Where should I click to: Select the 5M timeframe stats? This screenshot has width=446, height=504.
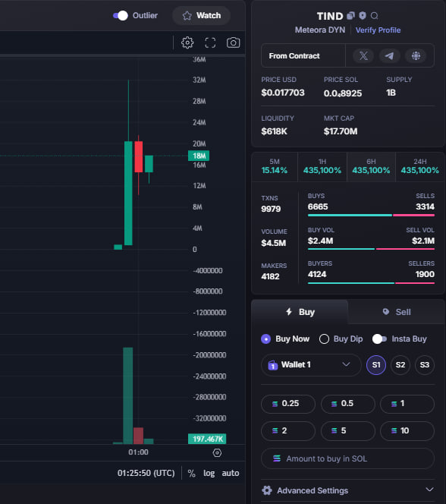[275, 166]
